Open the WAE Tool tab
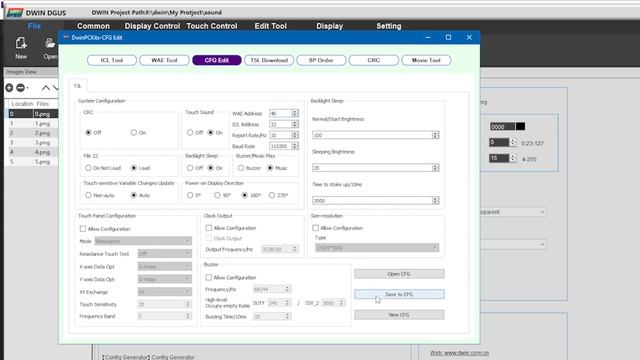Viewport: 640px width, 360px height. 164,60
